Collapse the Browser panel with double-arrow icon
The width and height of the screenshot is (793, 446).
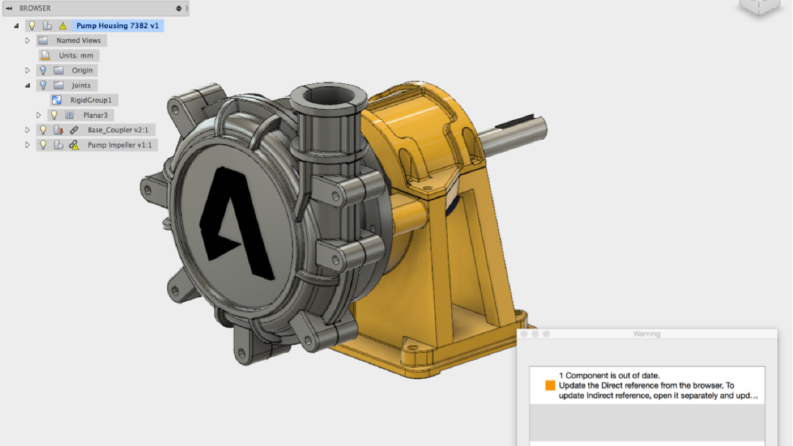tap(9, 8)
